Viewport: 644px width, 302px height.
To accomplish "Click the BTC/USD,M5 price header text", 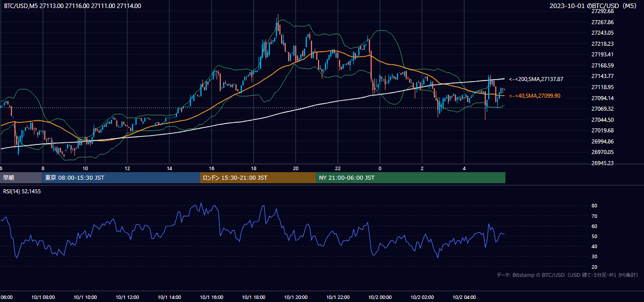I will [73, 6].
